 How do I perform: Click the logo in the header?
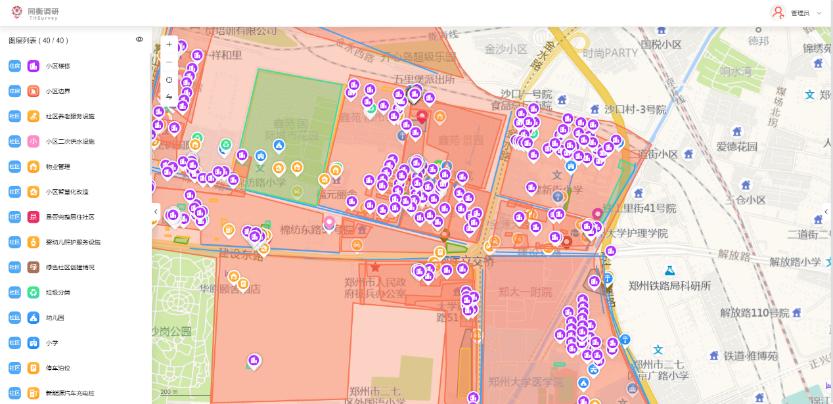point(35,13)
